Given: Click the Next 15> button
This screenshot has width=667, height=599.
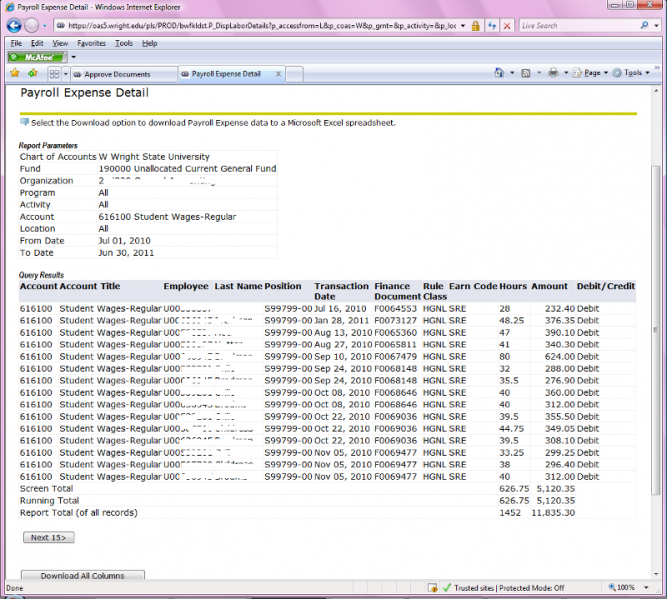Looking at the screenshot, I should (48, 537).
